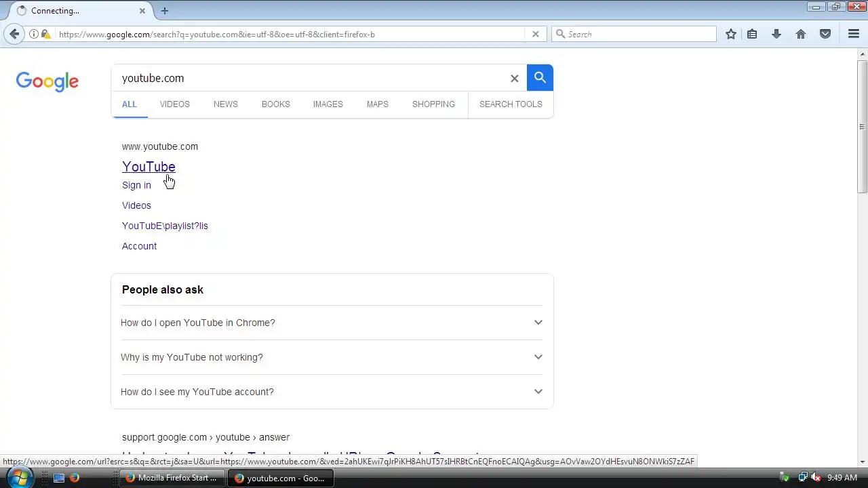Click the 9:49 AM clock
Image resolution: width=868 pixels, height=488 pixels.
[842, 478]
